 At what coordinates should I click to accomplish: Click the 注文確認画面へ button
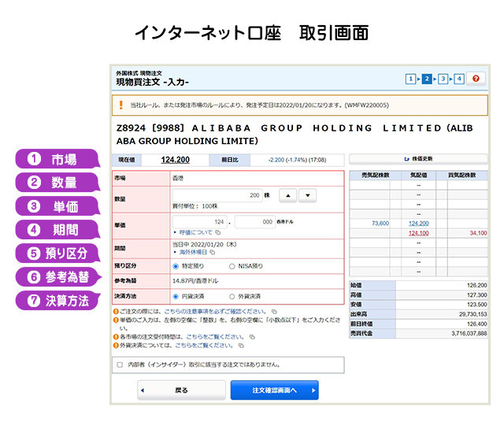pos(274,390)
